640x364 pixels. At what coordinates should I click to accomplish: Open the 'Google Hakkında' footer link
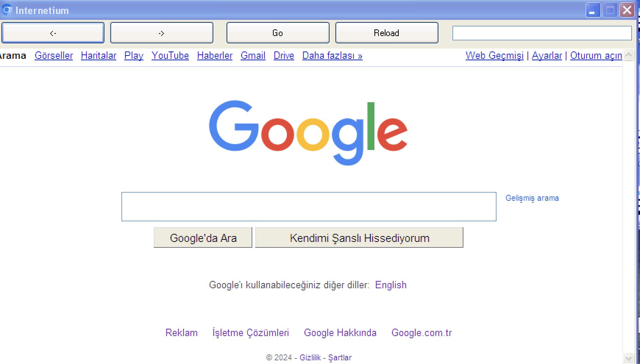(x=340, y=333)
